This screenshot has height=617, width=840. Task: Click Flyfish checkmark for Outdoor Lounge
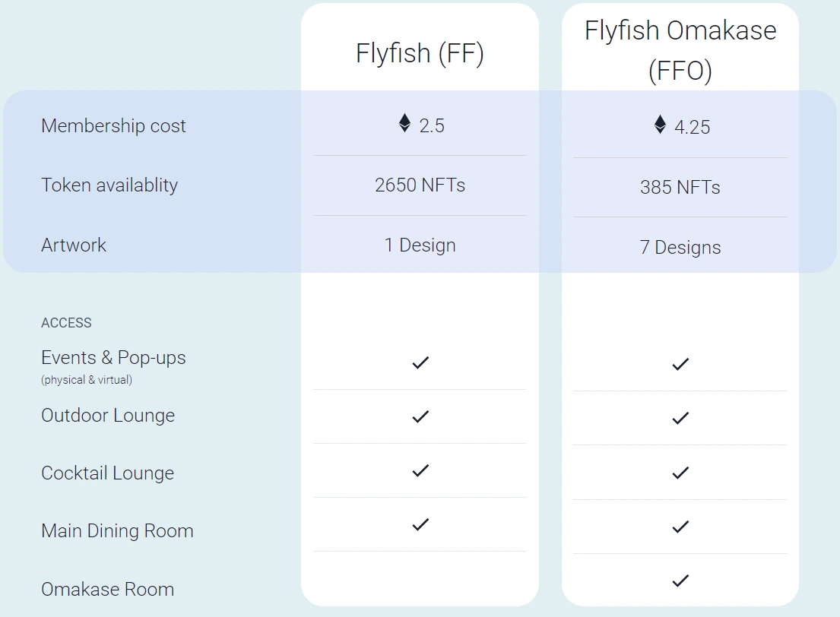tap(420, 416)
